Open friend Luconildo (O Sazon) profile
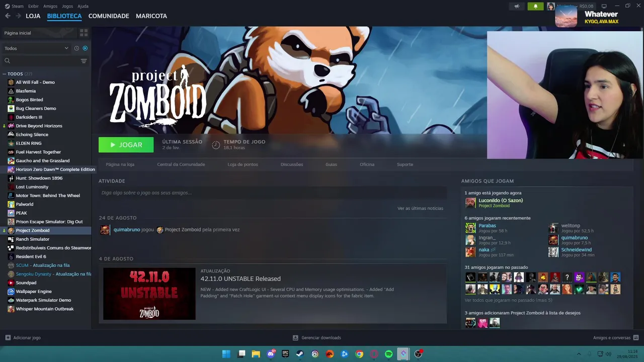644x362 pixels. click(501, 201)
